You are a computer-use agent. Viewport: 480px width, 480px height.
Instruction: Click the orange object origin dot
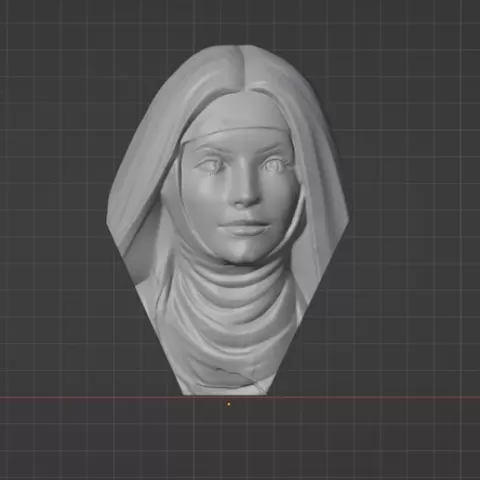pos(229,404)
